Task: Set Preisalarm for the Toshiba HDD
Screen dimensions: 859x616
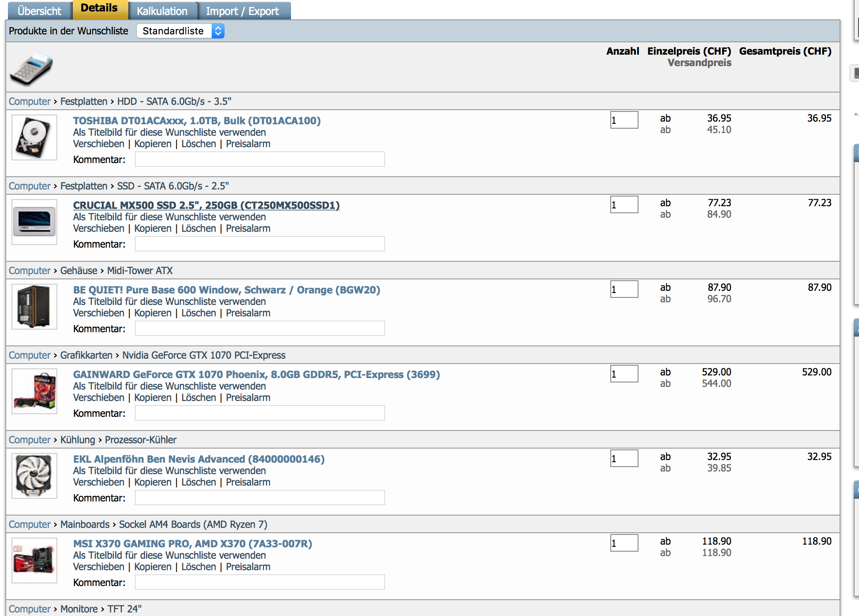Action: (248, 144)
